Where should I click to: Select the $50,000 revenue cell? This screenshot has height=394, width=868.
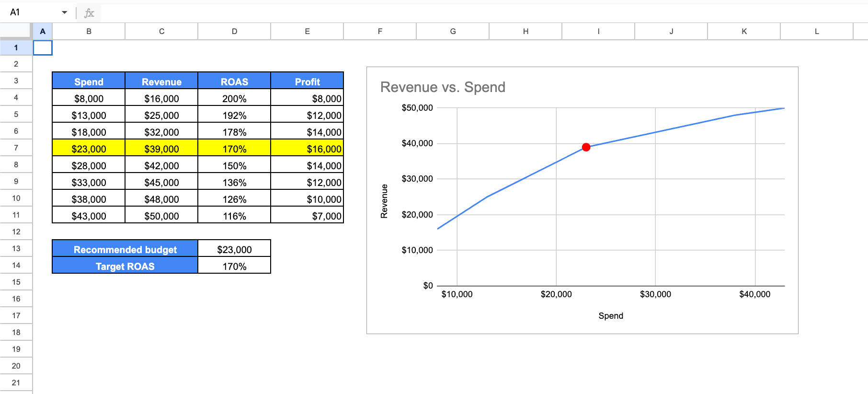tap(161, 215)
